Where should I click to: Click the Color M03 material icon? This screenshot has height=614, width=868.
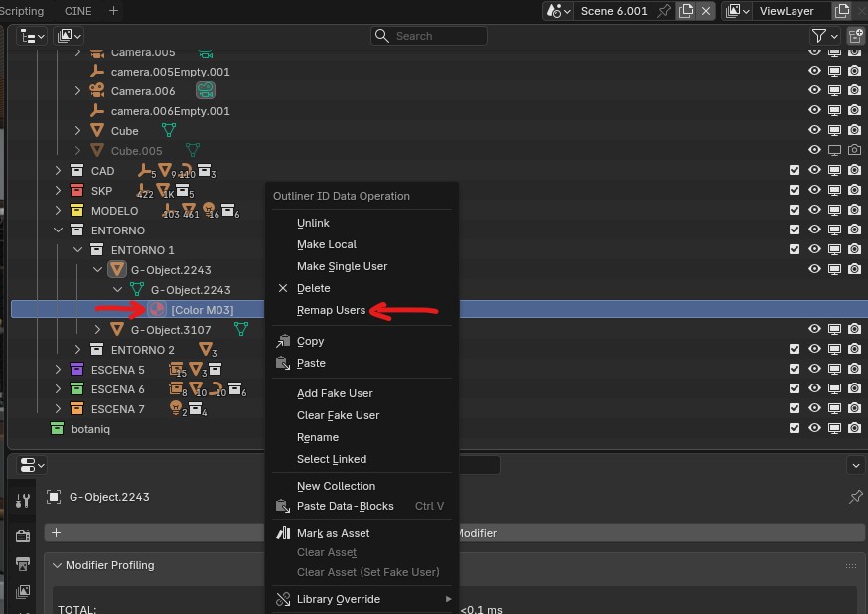click(x=157, y=310)
